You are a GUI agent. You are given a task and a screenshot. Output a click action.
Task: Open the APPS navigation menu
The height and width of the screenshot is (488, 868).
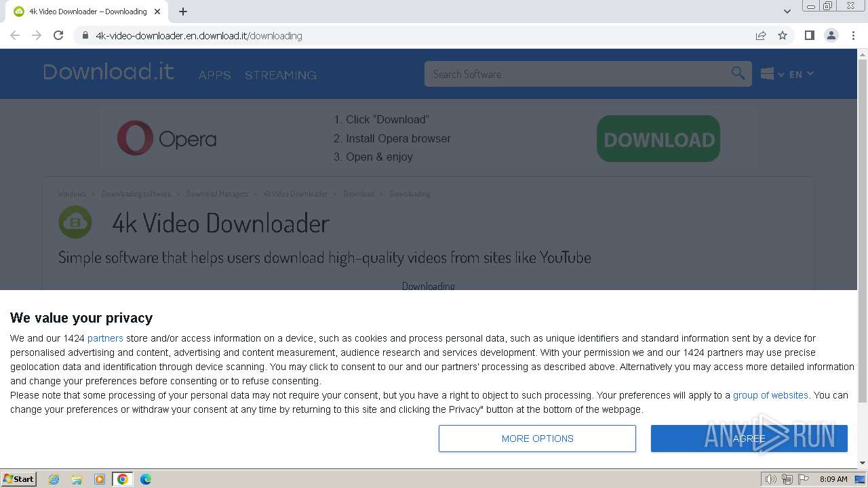click(215, 75)
